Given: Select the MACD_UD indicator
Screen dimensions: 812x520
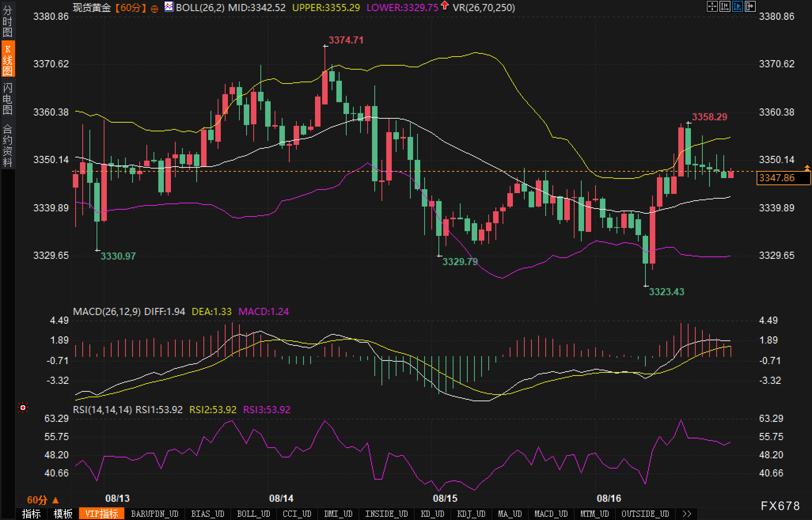Looking at the screenshot, I should point(551,514).
